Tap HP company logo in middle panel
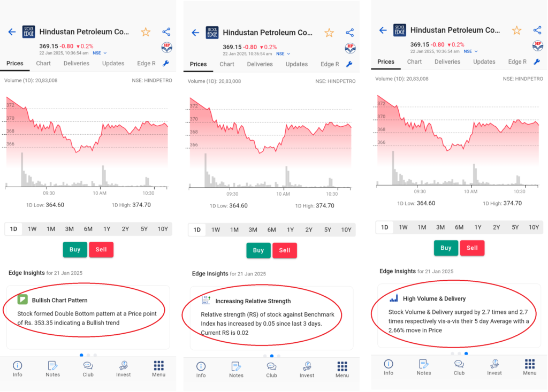 pyautogui.click(x=350, y=48)
